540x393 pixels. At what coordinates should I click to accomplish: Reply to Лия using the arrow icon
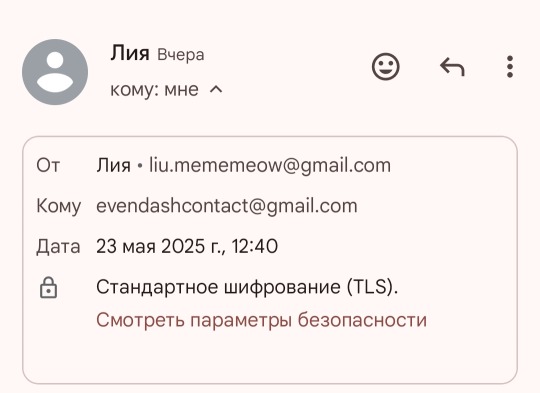point(452,66)
